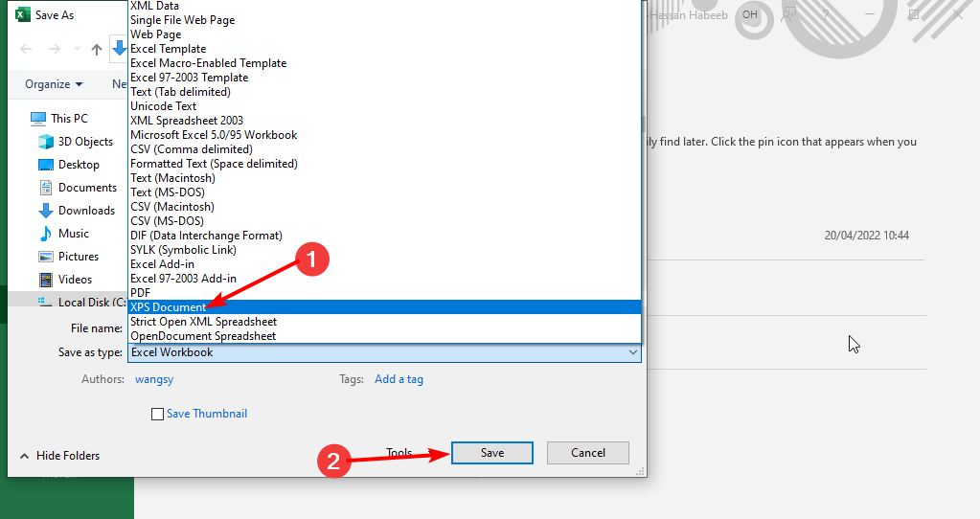Click the Save button

click(492, 453)
